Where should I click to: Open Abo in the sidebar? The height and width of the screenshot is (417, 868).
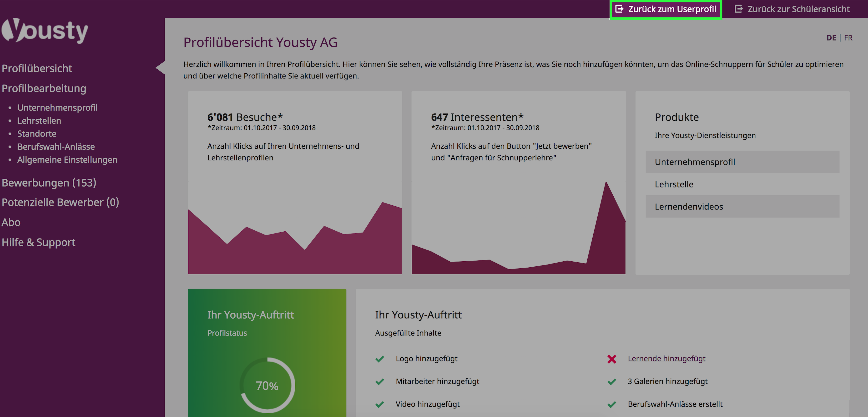(11, 223)
